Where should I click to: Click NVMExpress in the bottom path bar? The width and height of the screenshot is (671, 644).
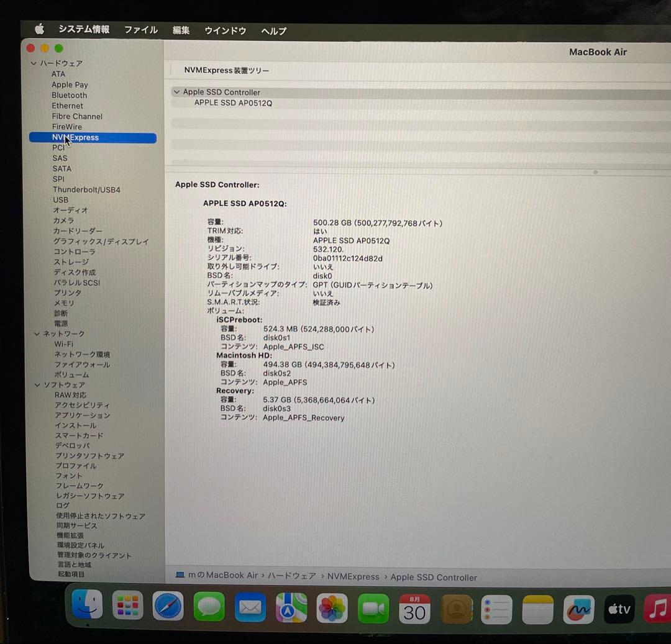pyautogui.click(x=354, y=577)
